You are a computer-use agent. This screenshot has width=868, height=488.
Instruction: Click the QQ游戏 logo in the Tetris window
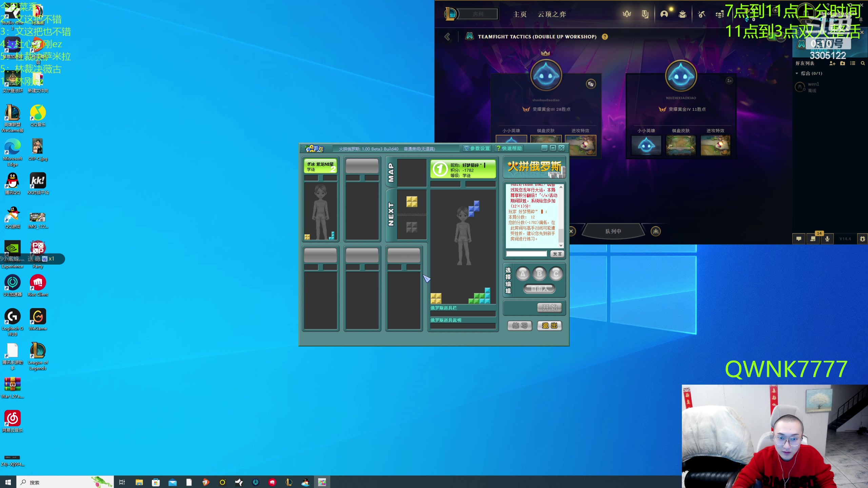(x=314, y=148)
